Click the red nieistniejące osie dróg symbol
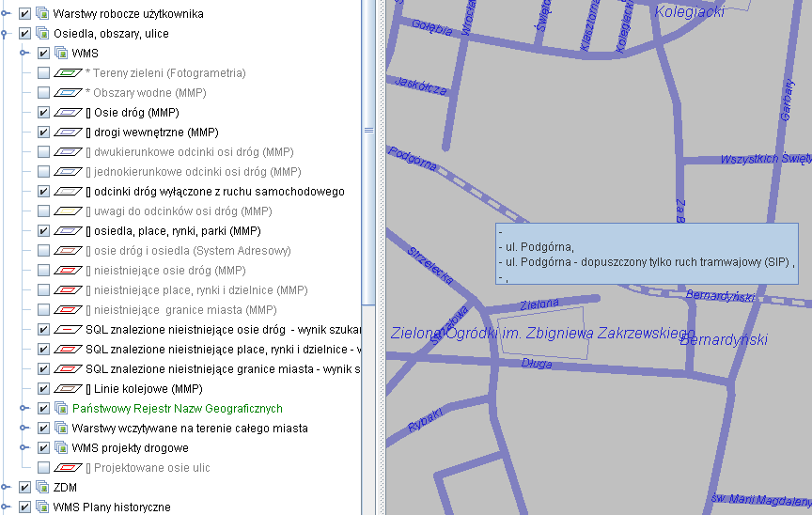The width and height of the screenshot is (812, 515). (68, 270)
